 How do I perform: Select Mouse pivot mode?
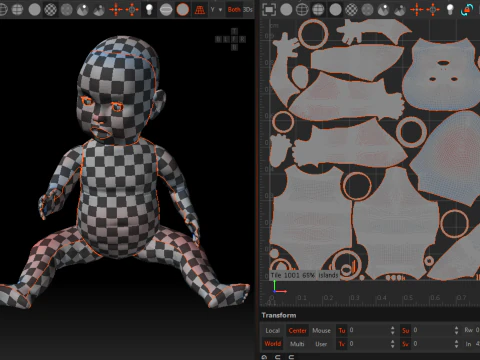pyautogui.click(x=321, y=330)
